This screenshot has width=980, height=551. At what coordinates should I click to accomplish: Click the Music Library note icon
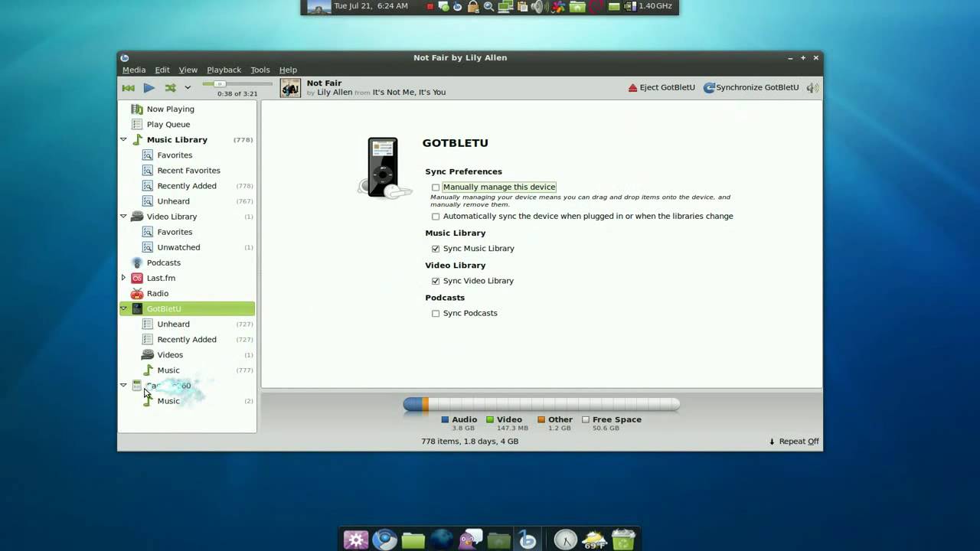pyautogui.click(x=138, y=140)
